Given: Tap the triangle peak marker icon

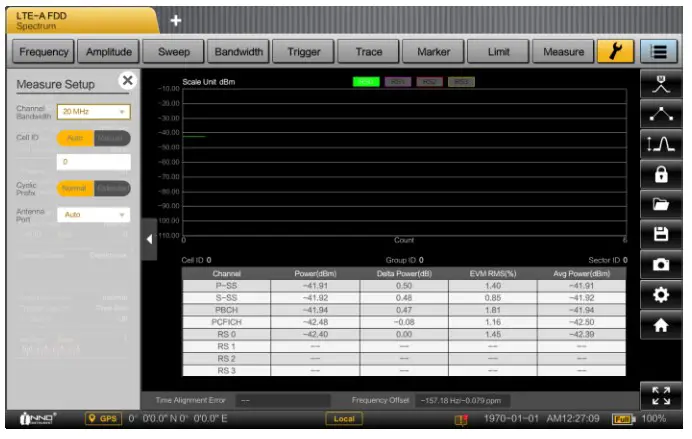Looking at the screenshot, I should coord(661,114).
